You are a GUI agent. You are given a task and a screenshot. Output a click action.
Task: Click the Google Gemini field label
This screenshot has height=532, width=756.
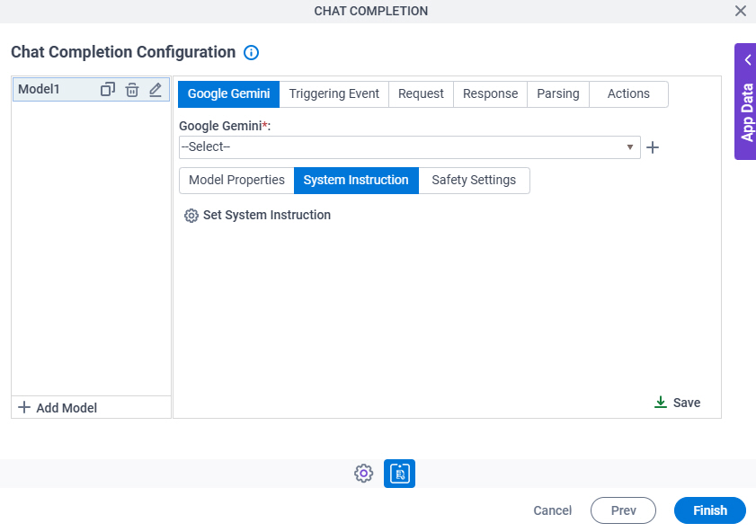[x=225, y=126]
